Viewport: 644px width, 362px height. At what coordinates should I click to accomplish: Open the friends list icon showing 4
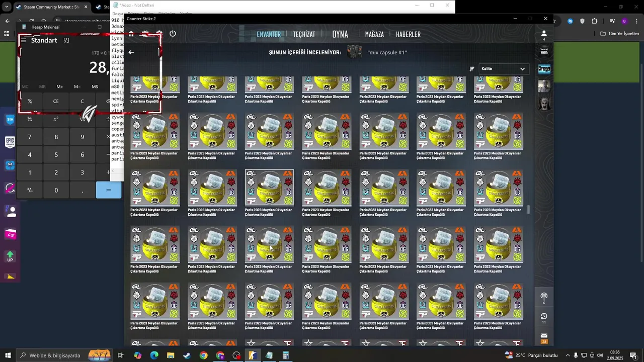pyautogui.click(x=544, y=35)
